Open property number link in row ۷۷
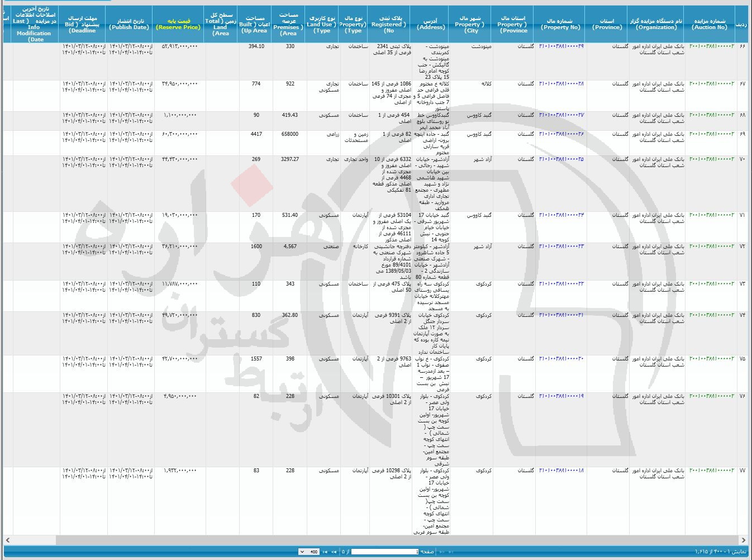Viewport: 752px width, 560px height. 561,471
